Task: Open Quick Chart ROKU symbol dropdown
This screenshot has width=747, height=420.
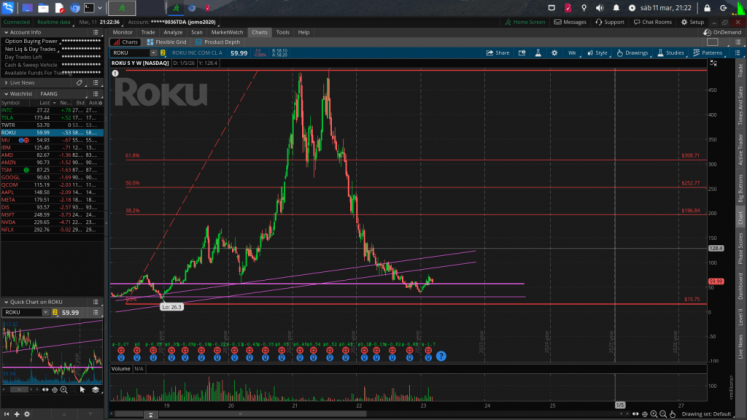Action: coord(45,312)
